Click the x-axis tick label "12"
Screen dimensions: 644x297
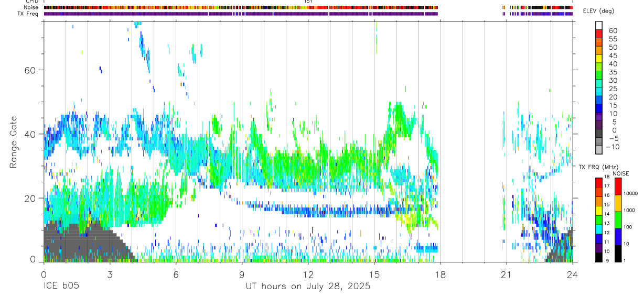[308, 274]
